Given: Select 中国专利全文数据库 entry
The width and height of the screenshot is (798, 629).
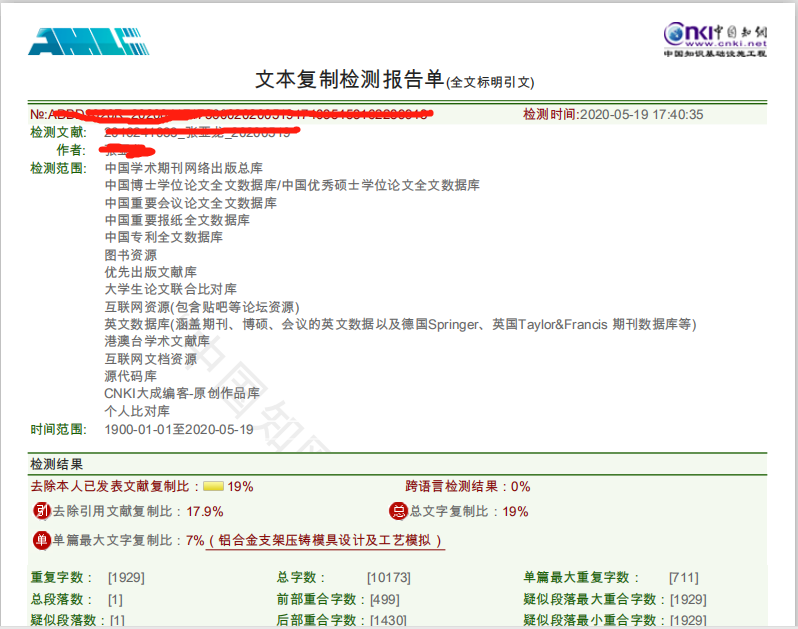Looking at the screenshot, I should point(164,237).
